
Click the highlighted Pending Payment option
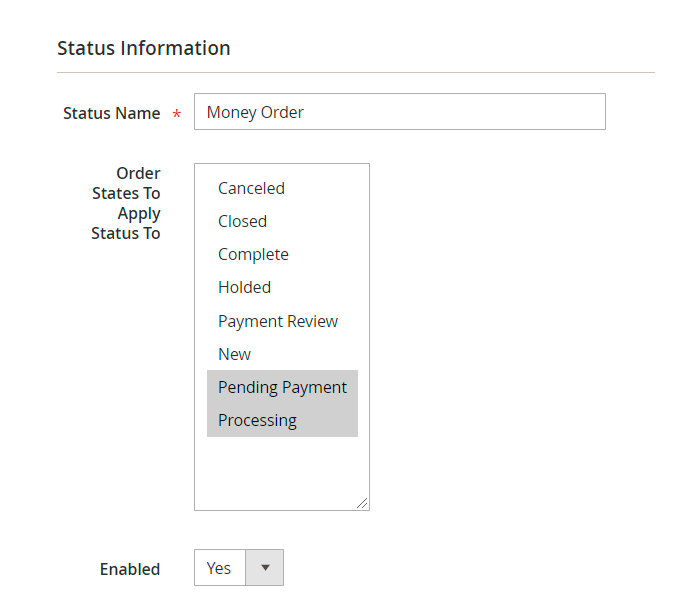[282, 387]
